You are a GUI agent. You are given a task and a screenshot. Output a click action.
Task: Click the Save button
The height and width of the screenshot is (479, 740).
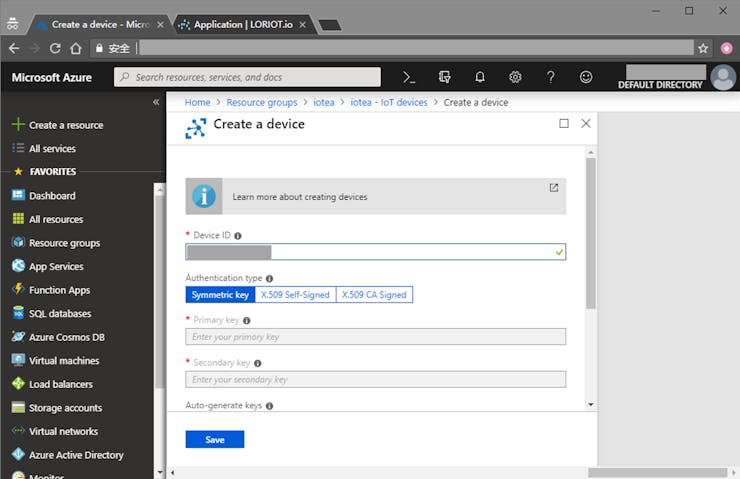click(x=215, y=439)
